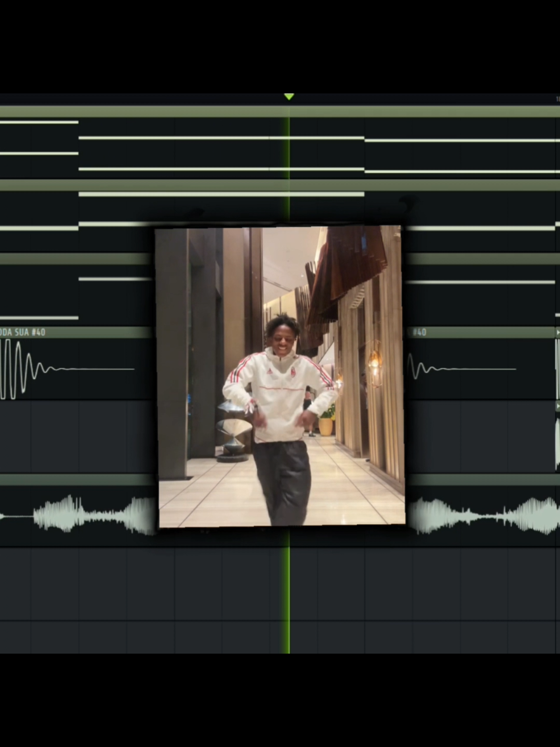Image resolution: width=560 pixels, height=747 pixels.
Task: Select bottom audio waveform clip right of the video
Action: coord(484,516)
